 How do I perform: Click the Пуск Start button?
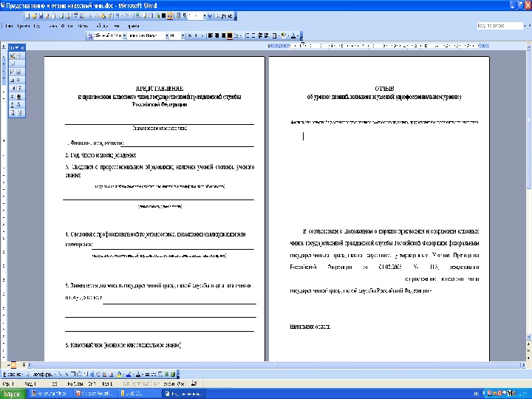13,394
